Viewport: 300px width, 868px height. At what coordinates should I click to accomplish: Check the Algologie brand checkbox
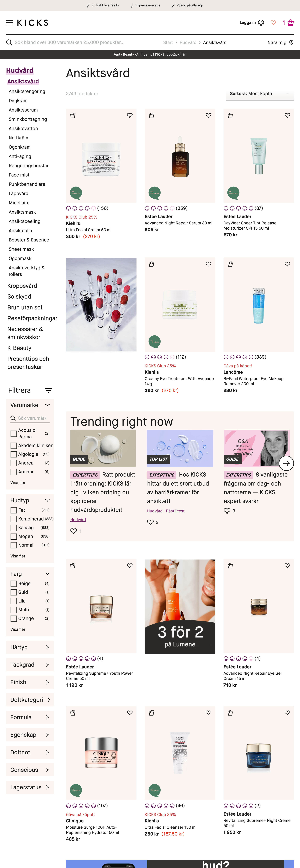coord(13,454)
